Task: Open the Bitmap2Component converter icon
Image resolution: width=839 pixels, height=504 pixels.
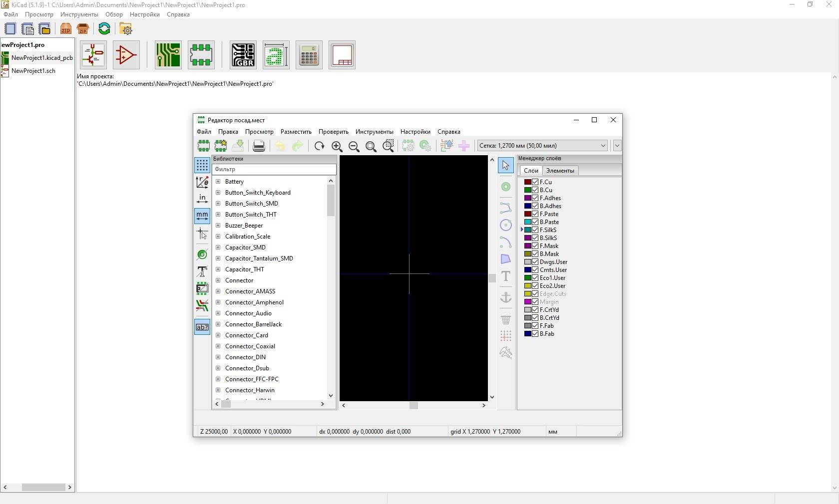Action: (276, 55)
